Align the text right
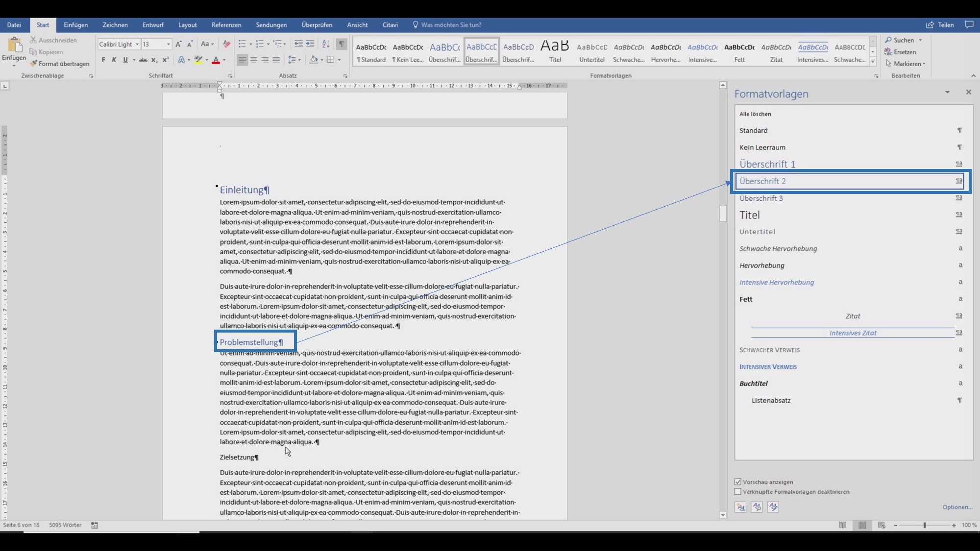Image resolution: width=980 pixels, height=551 pixels. (265, 60)
